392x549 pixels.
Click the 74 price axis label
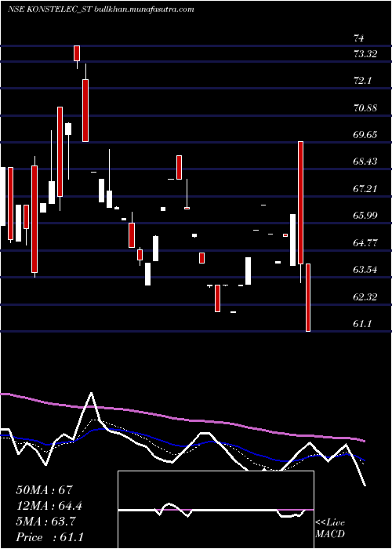click(359, 38)
